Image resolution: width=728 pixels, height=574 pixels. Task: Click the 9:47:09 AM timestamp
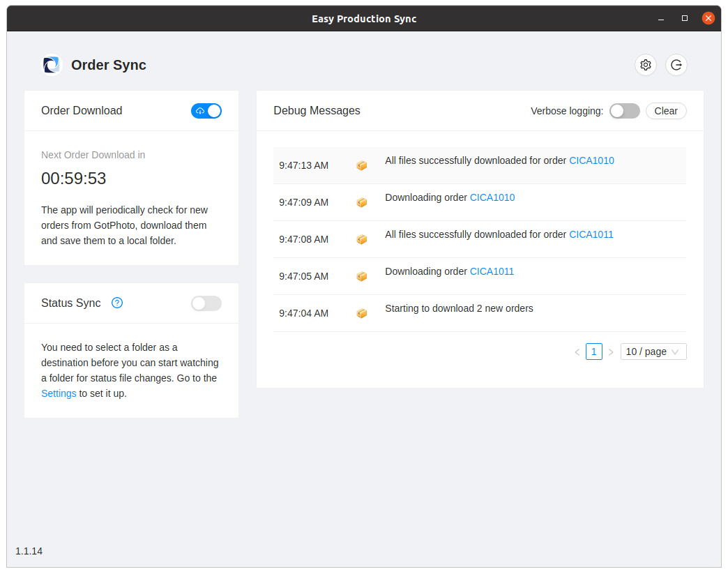(x=303, y=202)
